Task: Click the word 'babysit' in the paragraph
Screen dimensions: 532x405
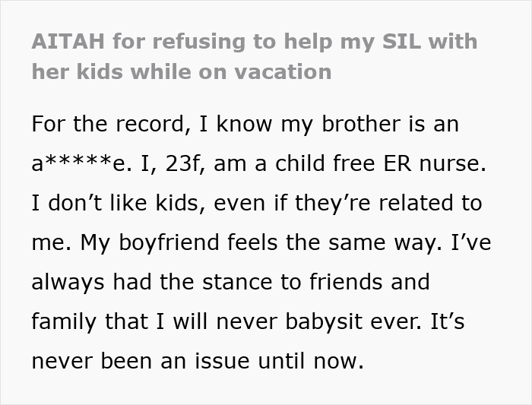Action: [x=324, y=321]
